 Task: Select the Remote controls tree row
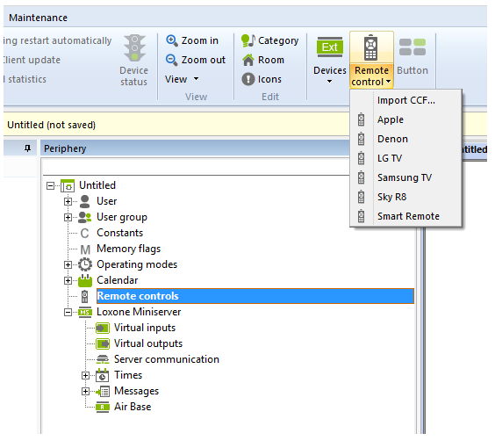click(x=255, y=296)
